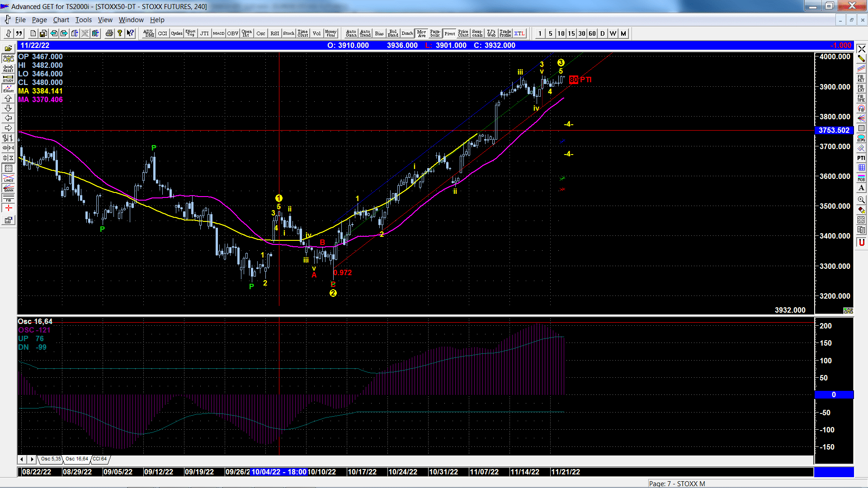Toggle the ADX DMI indicator button
The image size is (868, 488).
pyautogui.click(x=148, y=33)
